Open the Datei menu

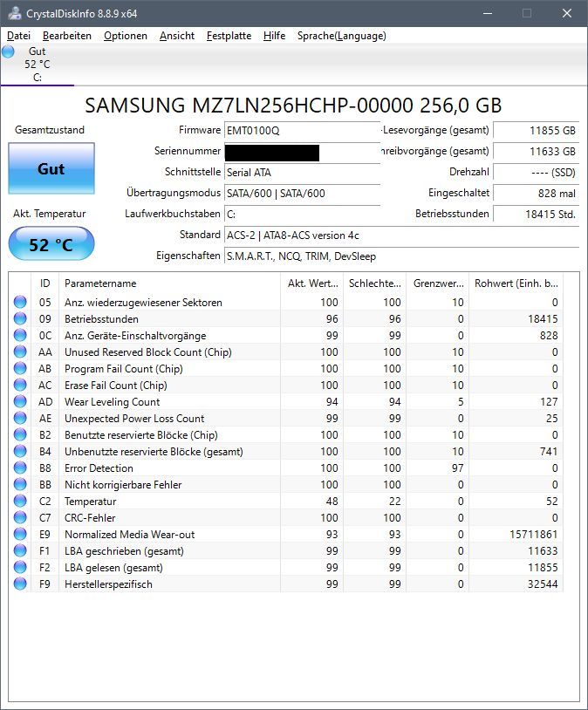click(18, 36)
